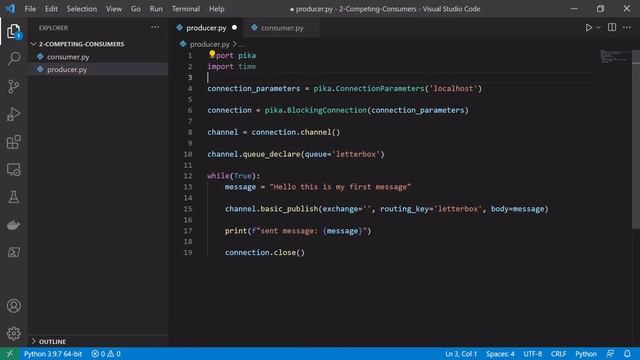Viewport: 640px width, 360px height.
Task: Click line number 19 in the gutter
Action: 188,252
